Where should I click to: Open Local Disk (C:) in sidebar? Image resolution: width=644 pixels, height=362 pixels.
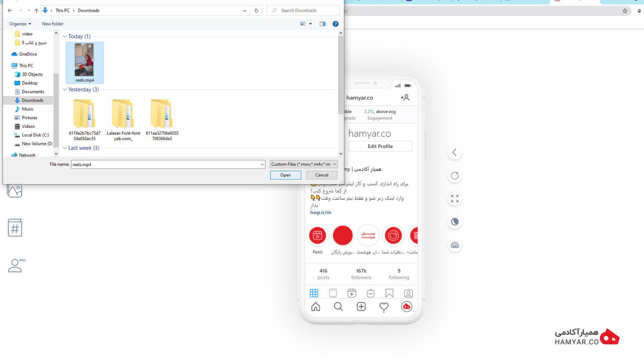click(x=35, y=135)
